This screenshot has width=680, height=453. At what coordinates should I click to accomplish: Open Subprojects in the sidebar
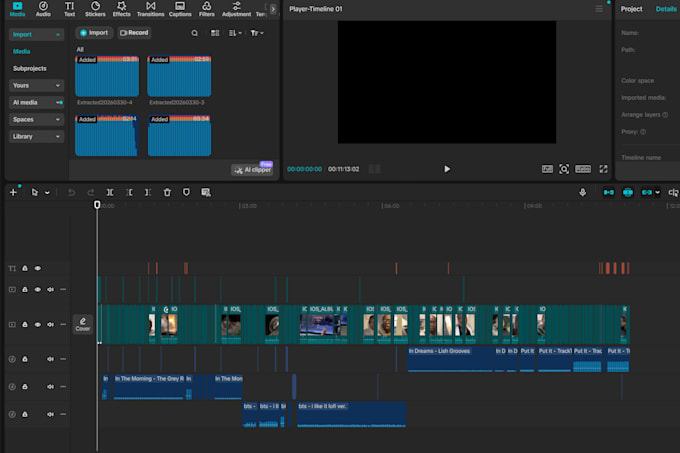(29, 68)
